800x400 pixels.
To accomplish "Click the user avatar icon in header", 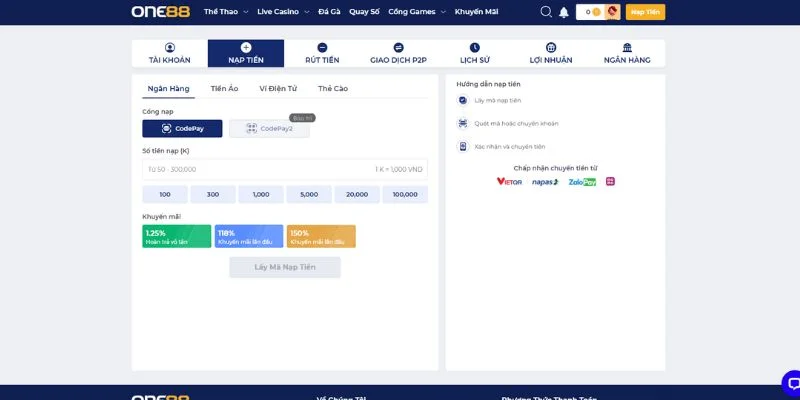I will (x=612, y=12).
